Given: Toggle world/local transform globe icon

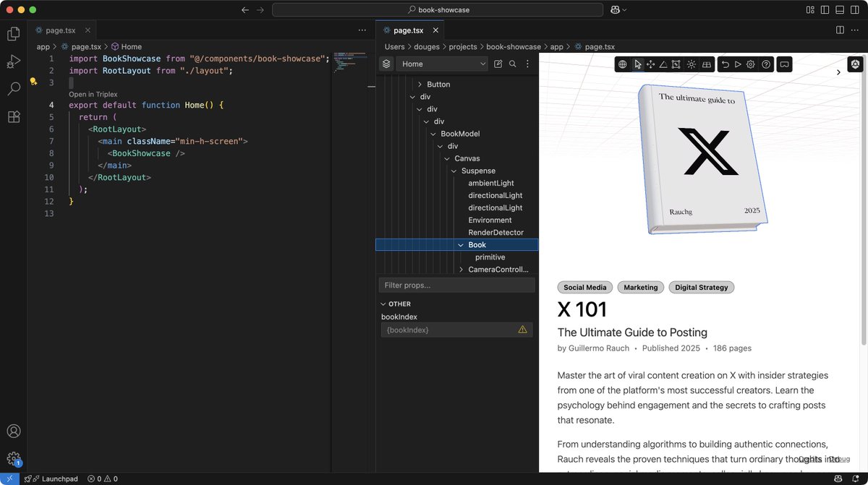Looking at the screenshot, I should coord(622,64).
